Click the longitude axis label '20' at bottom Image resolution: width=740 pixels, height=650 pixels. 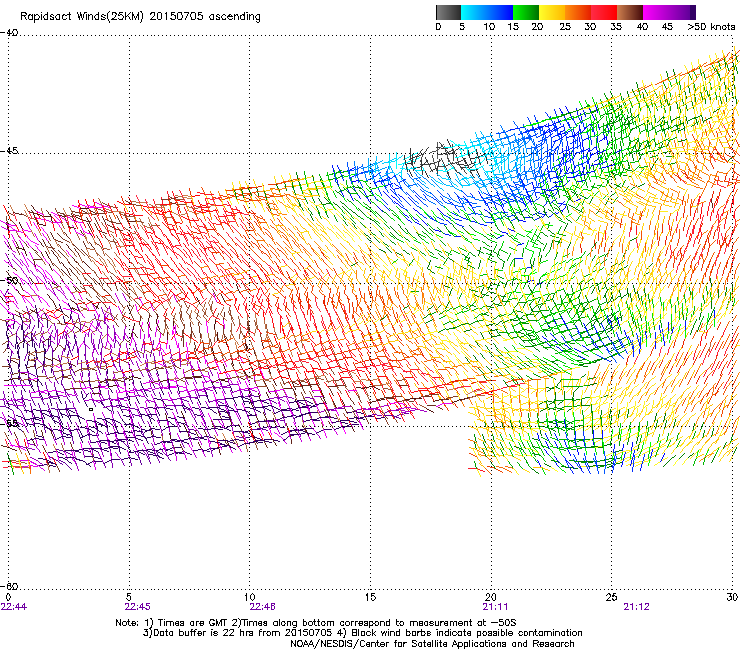pyautogui.click(x=491, y=597)
